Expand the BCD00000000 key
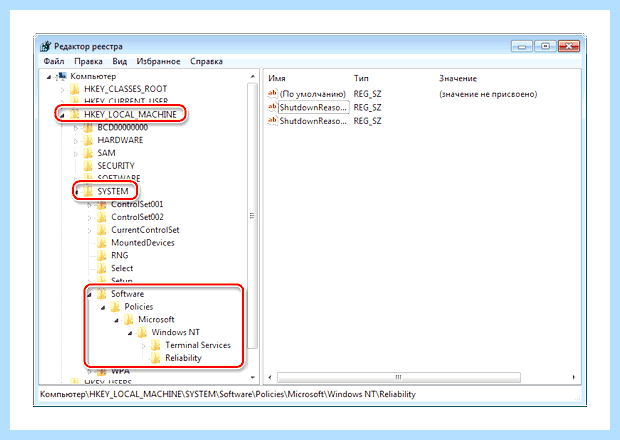The height and width of the screenshot is (440, 620). (x=76, y=128)
